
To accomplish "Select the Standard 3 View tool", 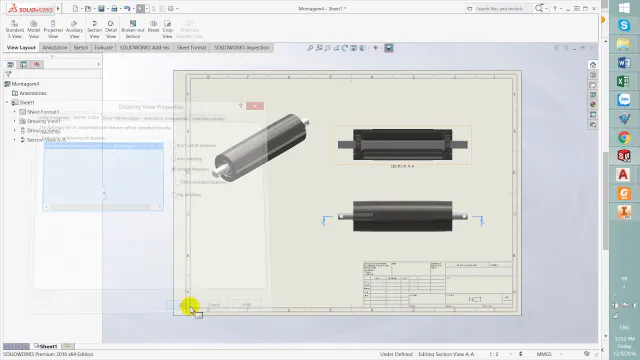I will (15, 29).
